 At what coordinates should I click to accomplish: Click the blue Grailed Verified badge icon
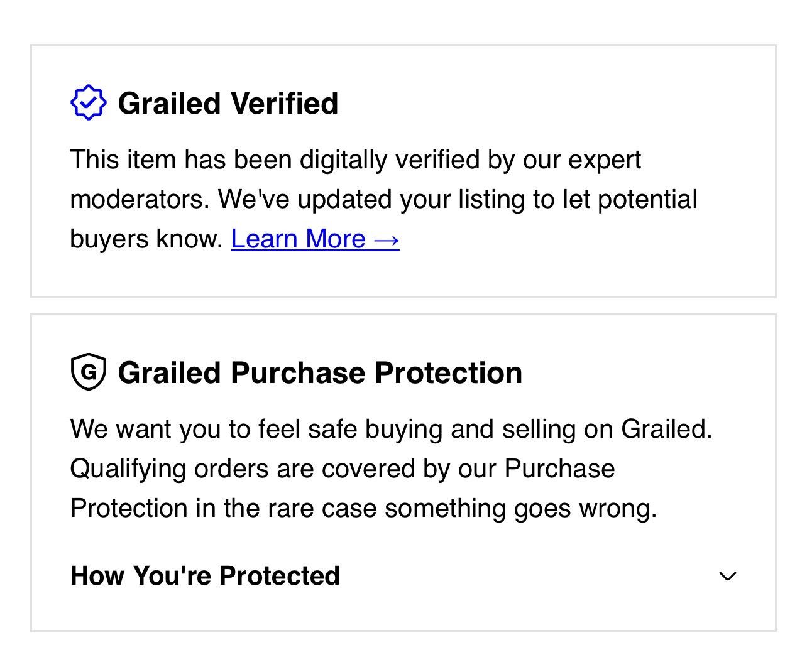point(89,102)
